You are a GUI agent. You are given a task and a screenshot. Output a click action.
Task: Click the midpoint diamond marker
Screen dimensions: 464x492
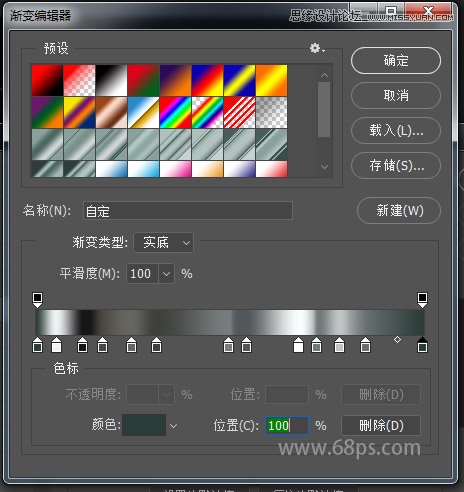pos(397,340)
